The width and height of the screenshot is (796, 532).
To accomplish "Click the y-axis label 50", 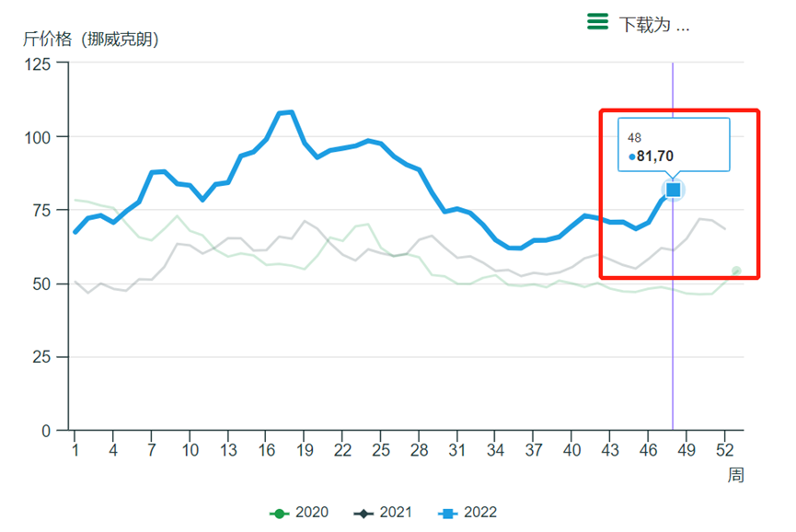I will point(41,284).
